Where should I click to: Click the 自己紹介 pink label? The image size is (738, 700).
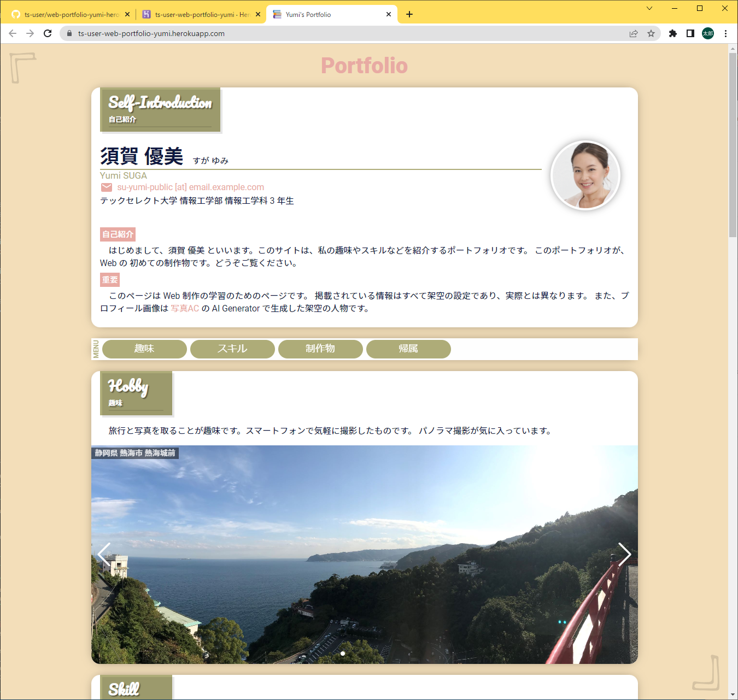[118, 234]
